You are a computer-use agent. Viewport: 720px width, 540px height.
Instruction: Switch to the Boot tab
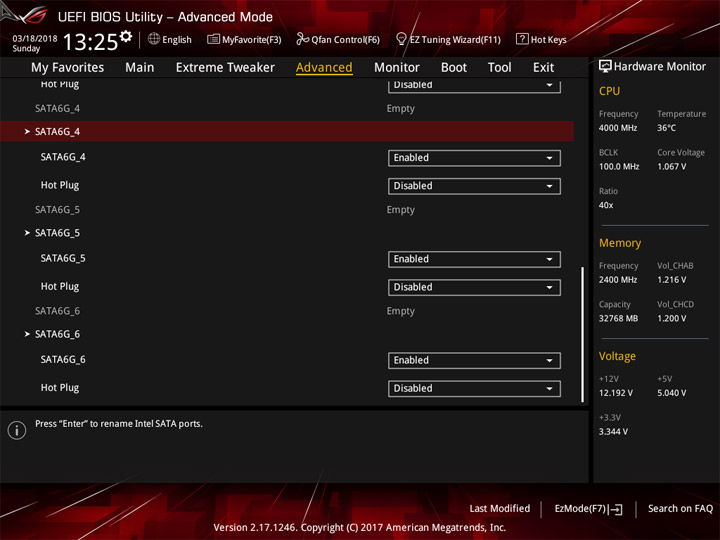454,68
